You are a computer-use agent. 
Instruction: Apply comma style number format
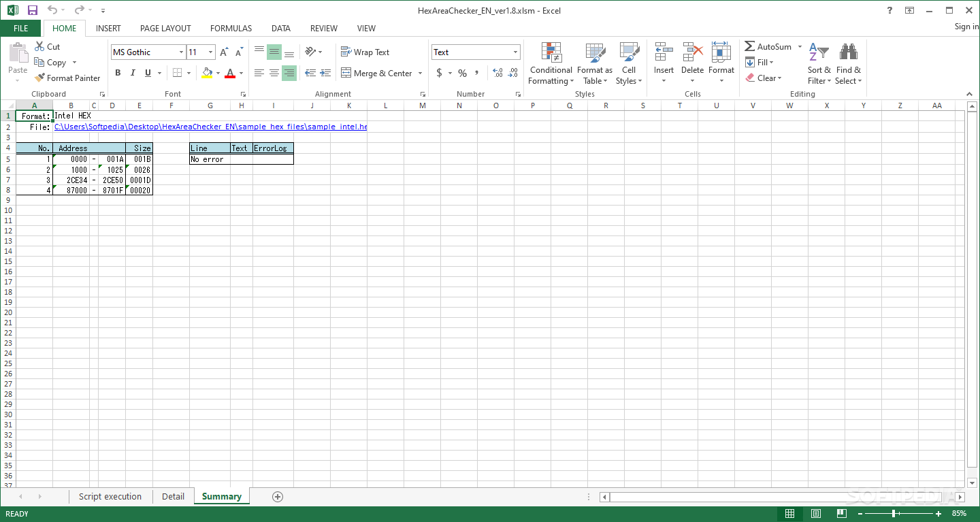click(476, 73)
